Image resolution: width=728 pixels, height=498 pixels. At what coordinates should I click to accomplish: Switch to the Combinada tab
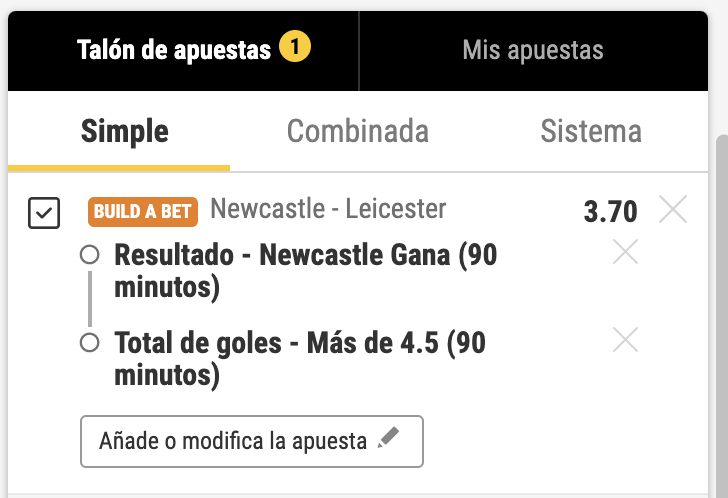(x=357, y=131)
